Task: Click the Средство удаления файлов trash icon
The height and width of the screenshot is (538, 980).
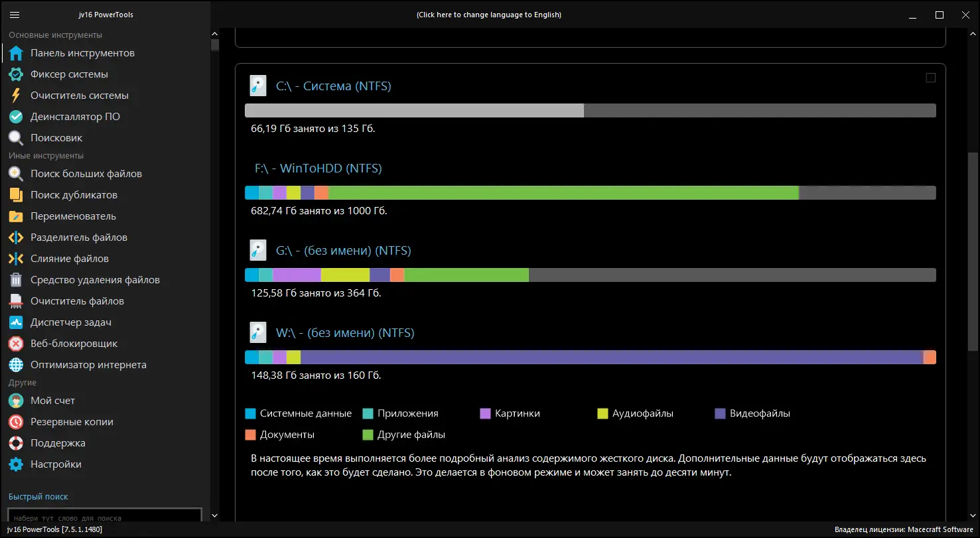Action: (x=16, y=280)
